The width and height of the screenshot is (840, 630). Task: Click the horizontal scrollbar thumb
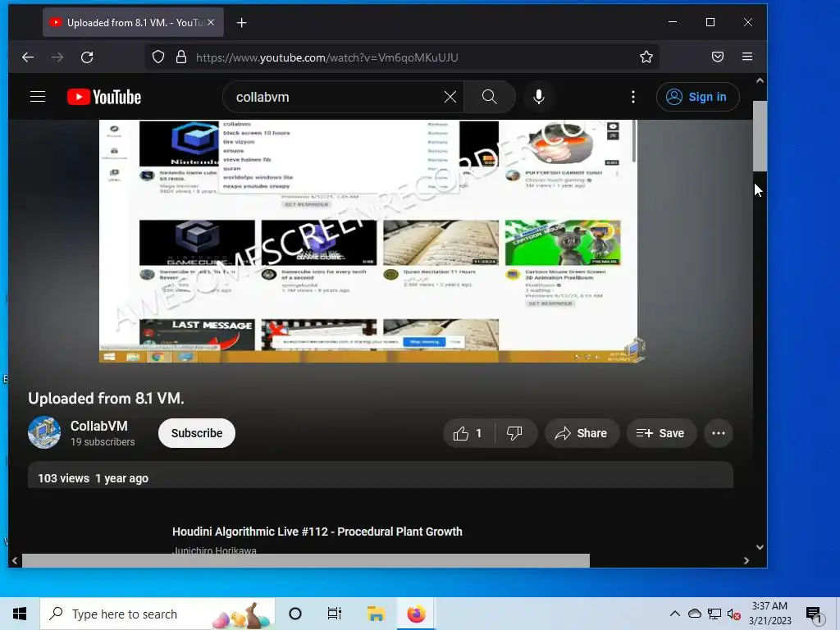[305, 560]
